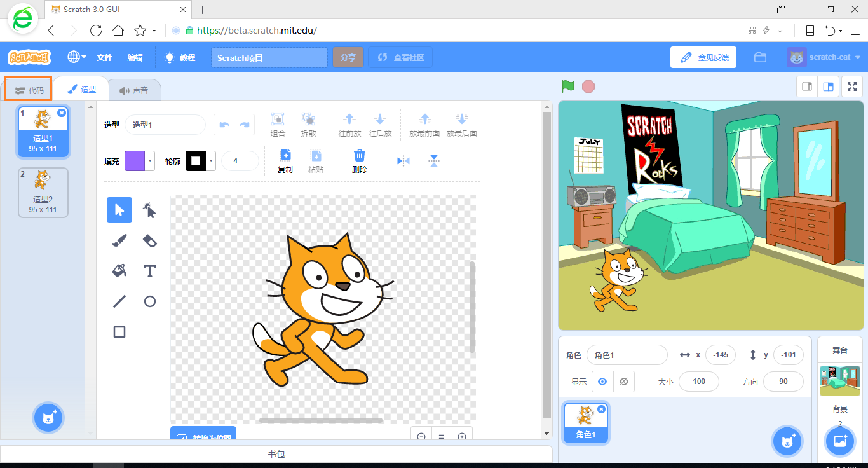Open the fill color dropdown
The height and width of the screenshot is (468, 868).
(x=150, y=161)
